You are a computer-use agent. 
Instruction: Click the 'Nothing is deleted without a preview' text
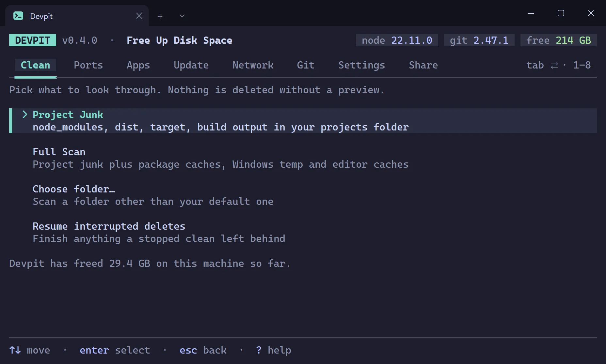click(276, 90)
